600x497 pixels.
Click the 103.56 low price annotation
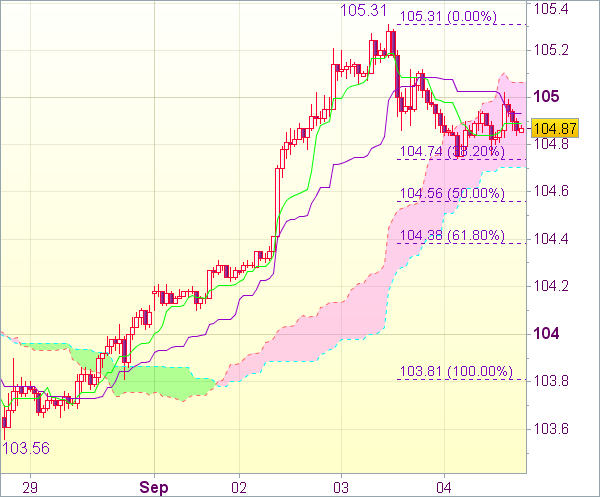(26, 448)
